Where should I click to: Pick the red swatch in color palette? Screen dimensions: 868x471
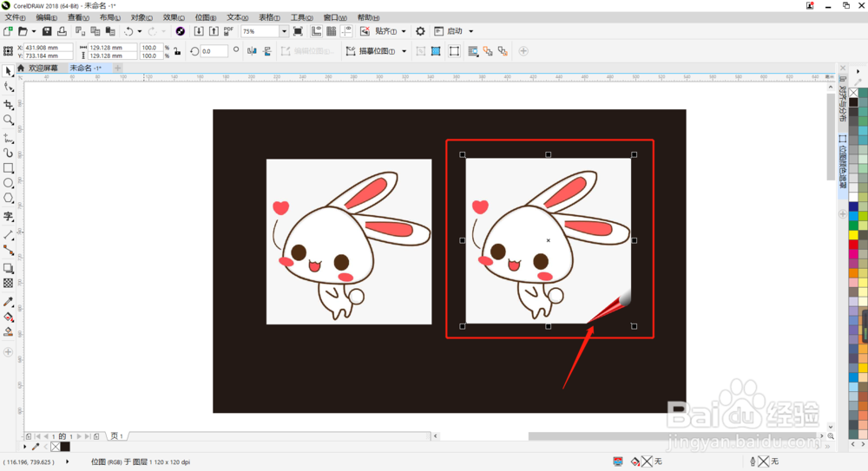click(853, 244)
